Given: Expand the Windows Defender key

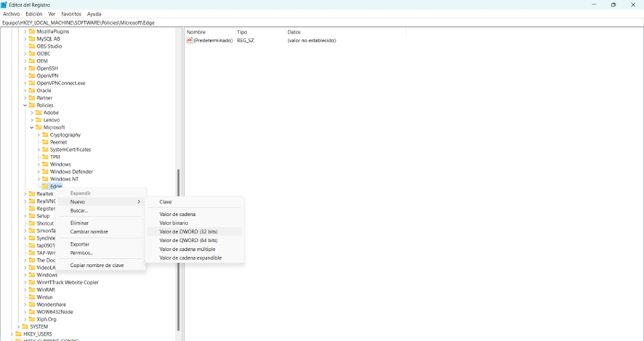Looking at the screenshot, I should 39,172.
